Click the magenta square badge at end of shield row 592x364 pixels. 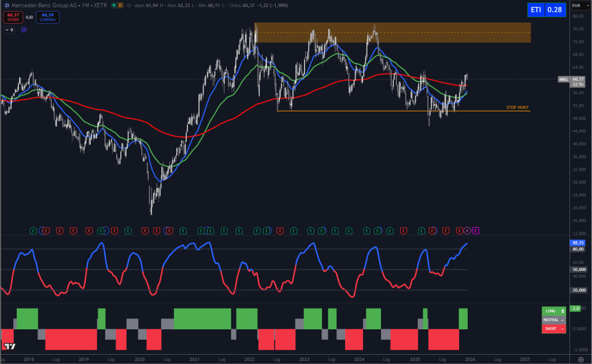coord(475,230)
